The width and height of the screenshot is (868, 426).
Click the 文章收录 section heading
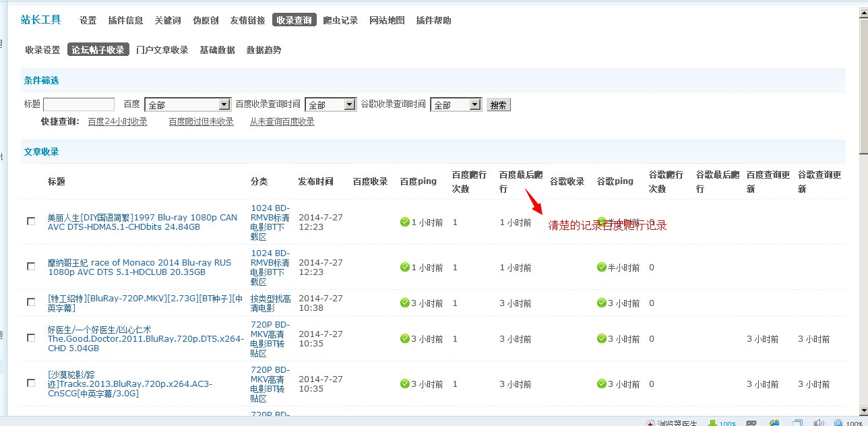tap(42, 152)
